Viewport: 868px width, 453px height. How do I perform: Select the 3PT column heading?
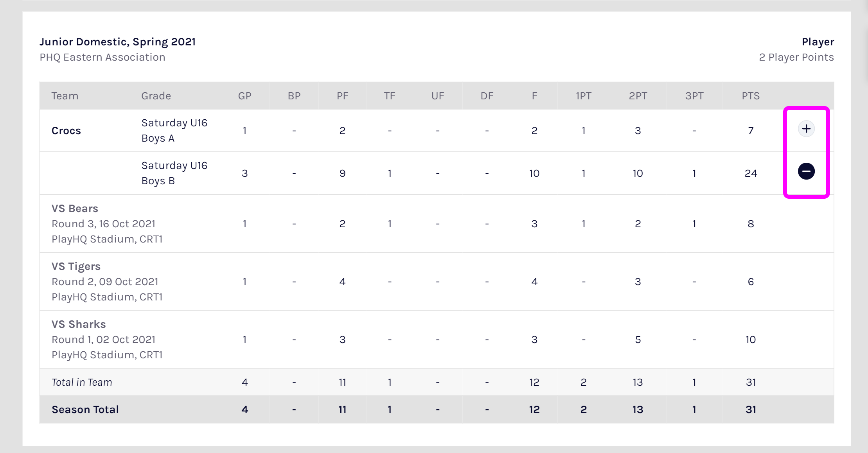(x=694, y=95)
